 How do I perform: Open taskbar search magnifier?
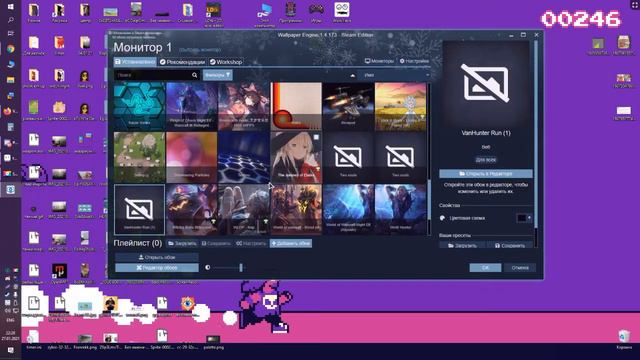click(11, 20)
